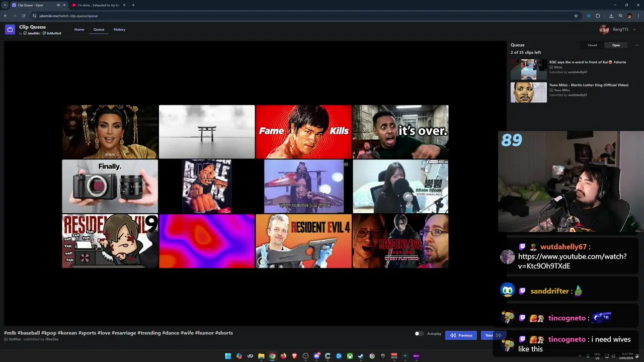This screenshot has width=644, height=362.
Task: Set queue to Closed
Action: (592, 45)
